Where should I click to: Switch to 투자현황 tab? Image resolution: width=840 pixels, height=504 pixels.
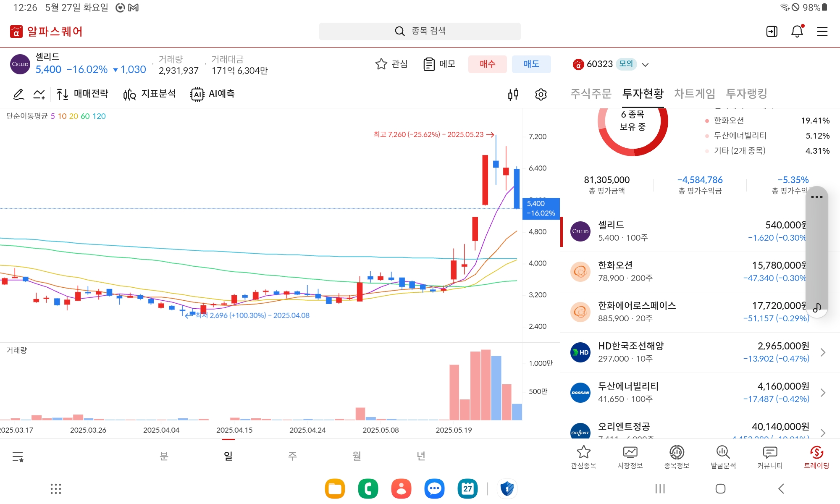tap(643, 93)
